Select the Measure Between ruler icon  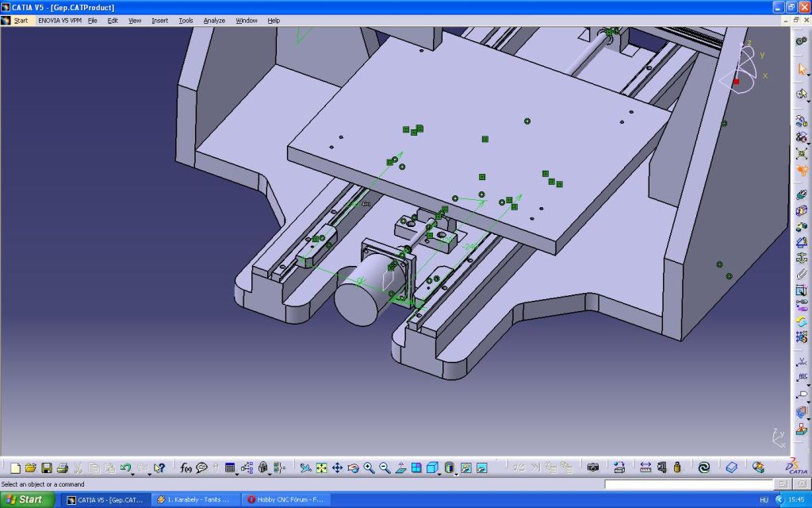coord(645,468)
